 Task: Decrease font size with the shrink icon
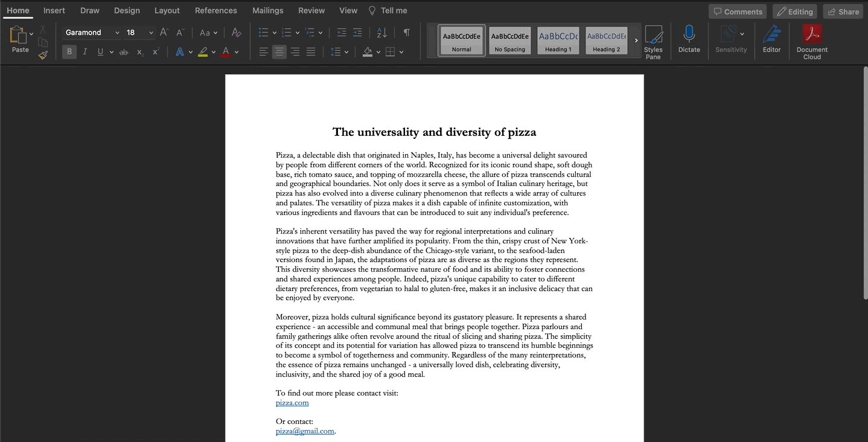tap(179, 33)
